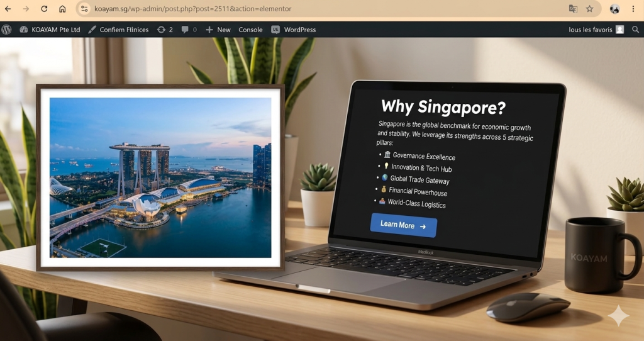Open the comments bubble showing 0
The image size is (644, 341).
coord(189,30)
